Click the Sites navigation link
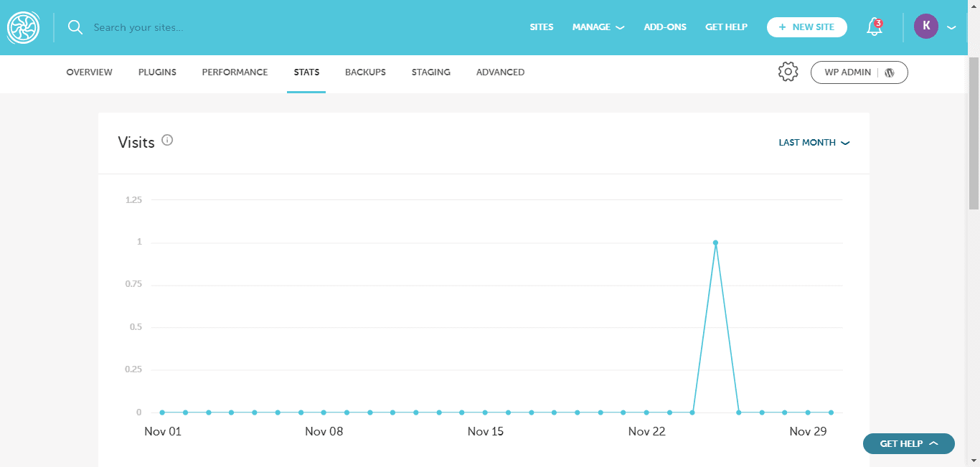The image size is (980, 467). click(542, 27)
